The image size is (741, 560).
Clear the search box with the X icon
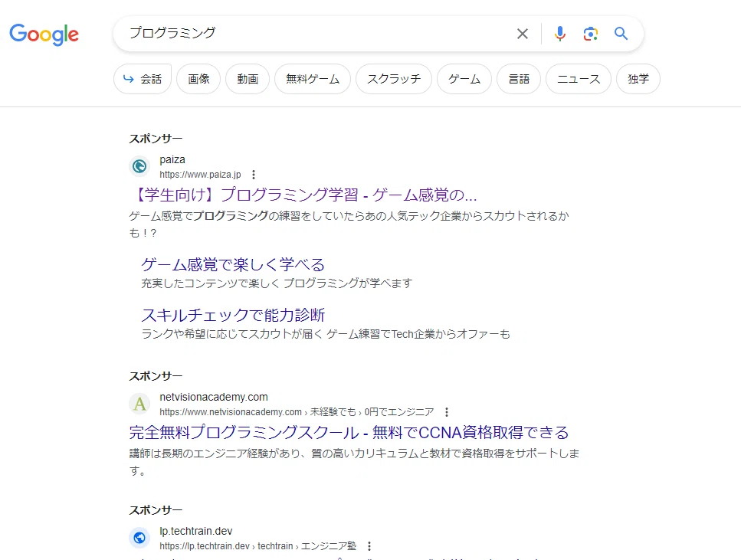522,34
